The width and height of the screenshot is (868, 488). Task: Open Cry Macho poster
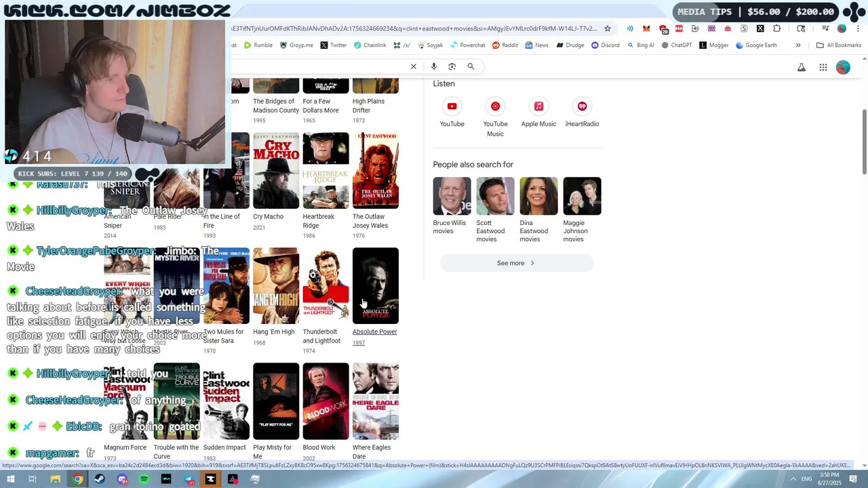(x=276, y=171)
